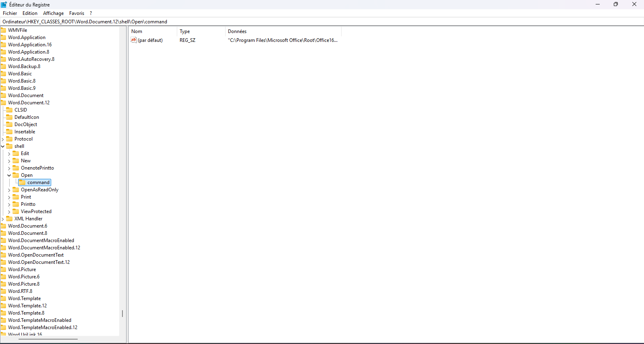
Task: Click the string value icon of (par défaut)
Action: 134,40
